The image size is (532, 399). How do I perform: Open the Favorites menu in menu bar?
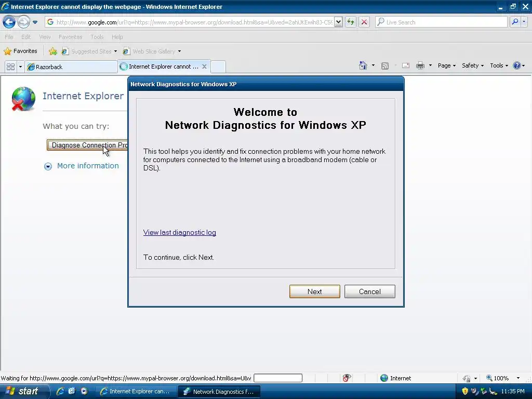pos(70,37)
